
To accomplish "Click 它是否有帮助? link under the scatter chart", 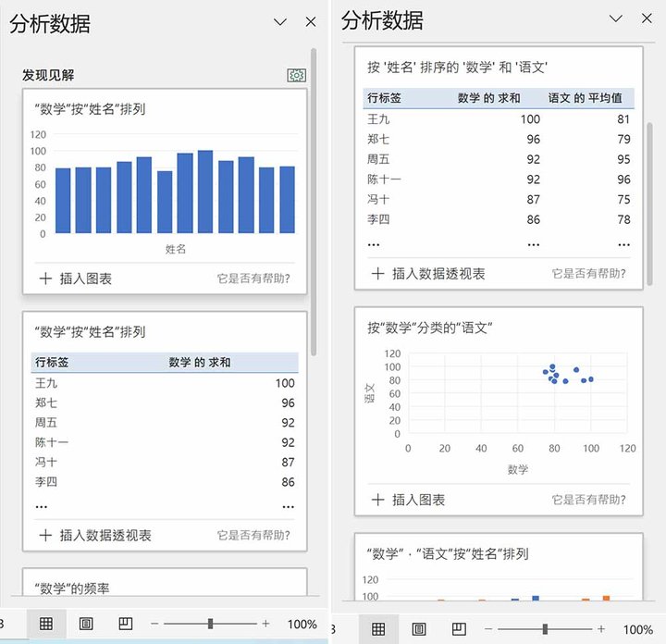I will 588,500.
